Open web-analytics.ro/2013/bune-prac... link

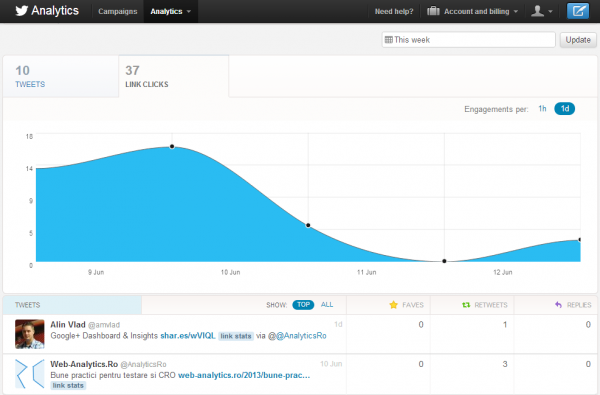tap(244, 375)
